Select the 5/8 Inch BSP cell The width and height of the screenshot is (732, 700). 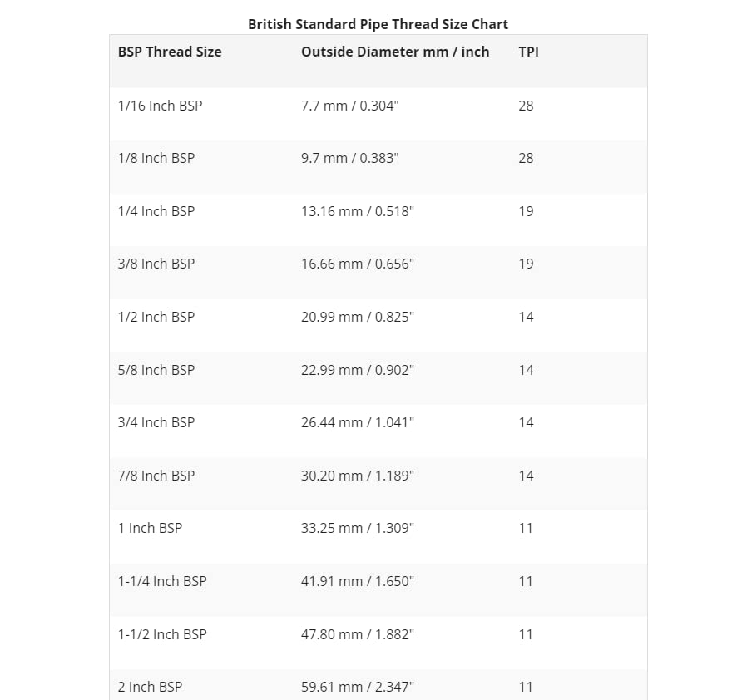point(156,370)
